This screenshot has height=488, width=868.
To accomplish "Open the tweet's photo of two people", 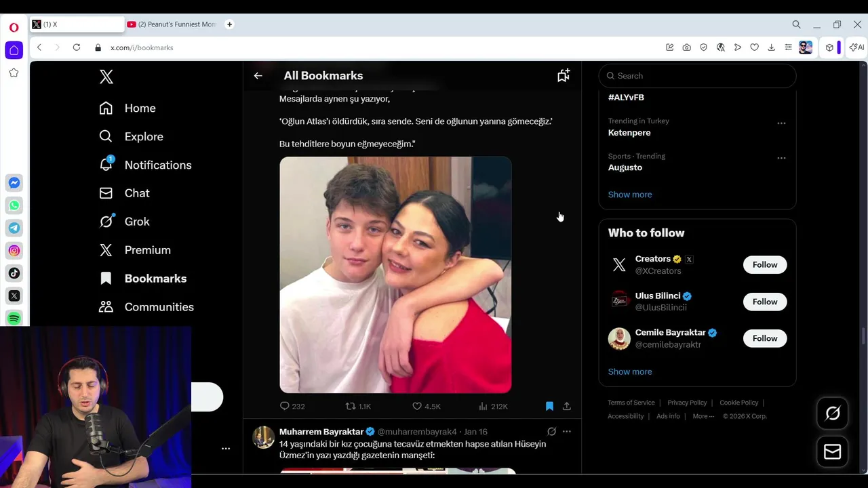I will [x=395, y=274].
